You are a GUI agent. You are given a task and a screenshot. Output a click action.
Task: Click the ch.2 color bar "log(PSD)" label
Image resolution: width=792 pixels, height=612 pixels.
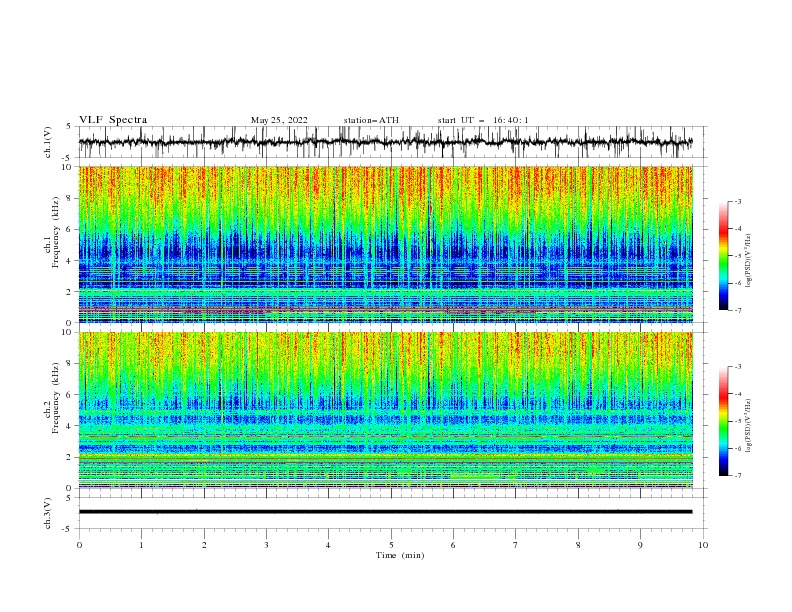[x=749, y=426]
